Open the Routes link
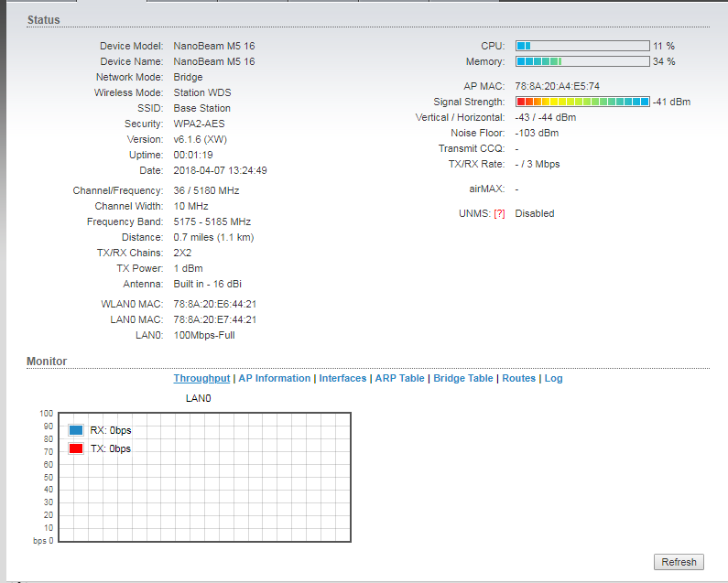This screenshot has width=728, height=583. pyautogui.click(x=518, y=378)
